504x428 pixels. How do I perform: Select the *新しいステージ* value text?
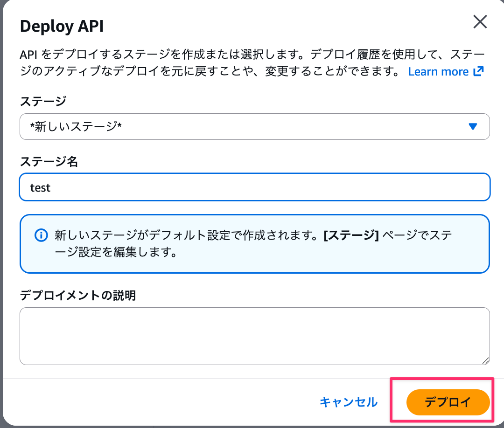[76, 126]
